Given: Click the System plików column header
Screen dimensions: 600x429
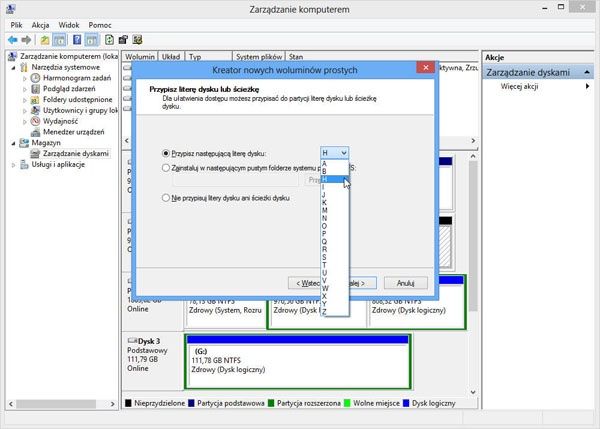Looking at the screenshot, I should click(x=259, y=57).
